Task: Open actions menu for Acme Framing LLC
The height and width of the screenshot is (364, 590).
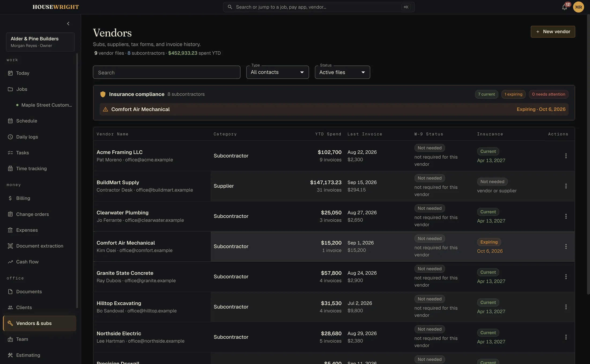Action: [x=566, y=156]
